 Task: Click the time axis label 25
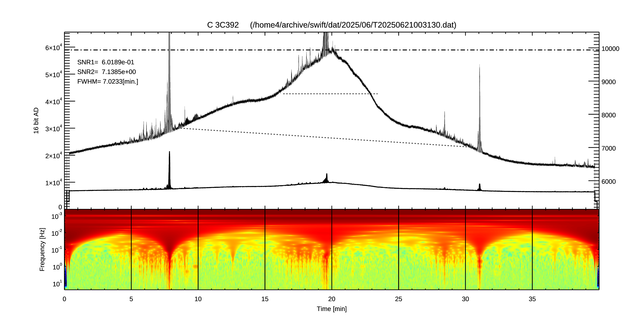[399, 299]
